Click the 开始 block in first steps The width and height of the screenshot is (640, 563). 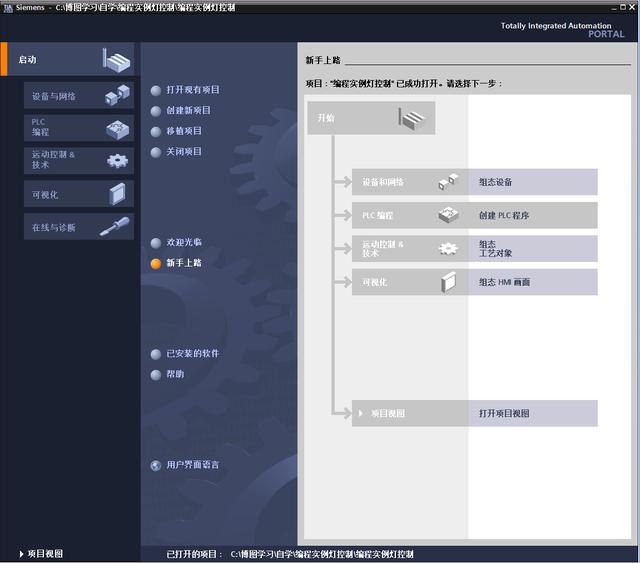pos(371,118)
